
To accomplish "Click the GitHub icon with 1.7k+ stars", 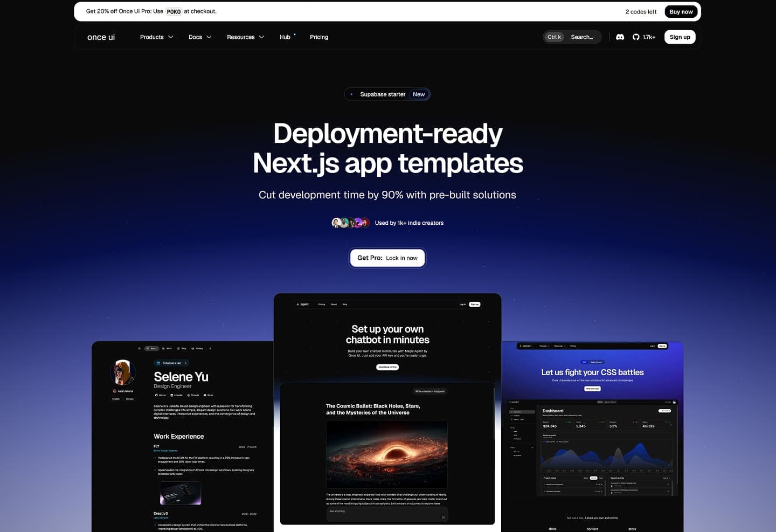I will point(643,37).
